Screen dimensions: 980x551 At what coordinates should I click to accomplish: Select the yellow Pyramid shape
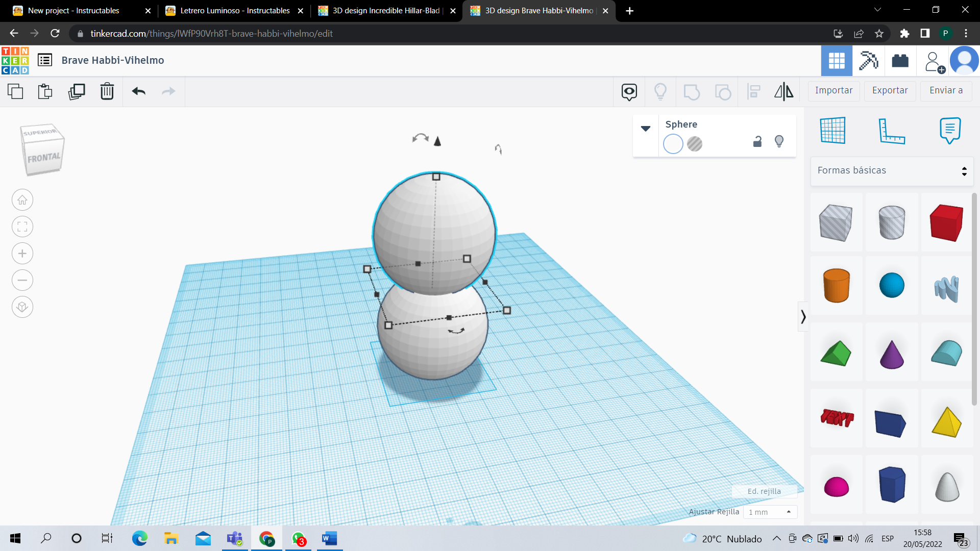coord(947,421)
